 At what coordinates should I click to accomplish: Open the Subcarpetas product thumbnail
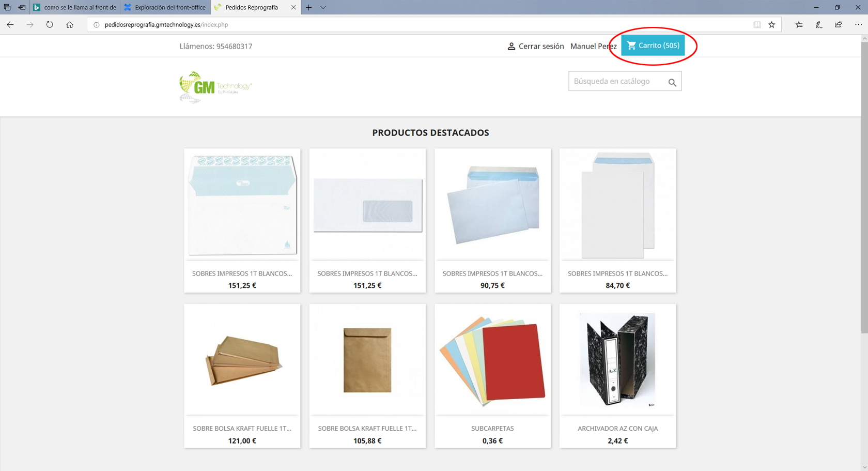(492, 360)
